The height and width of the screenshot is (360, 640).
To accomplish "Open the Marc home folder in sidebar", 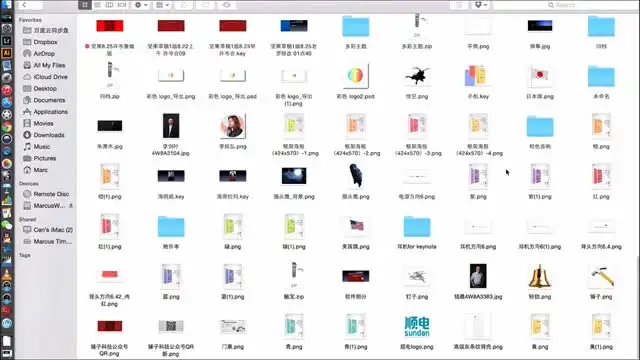I will coord(40,170).
